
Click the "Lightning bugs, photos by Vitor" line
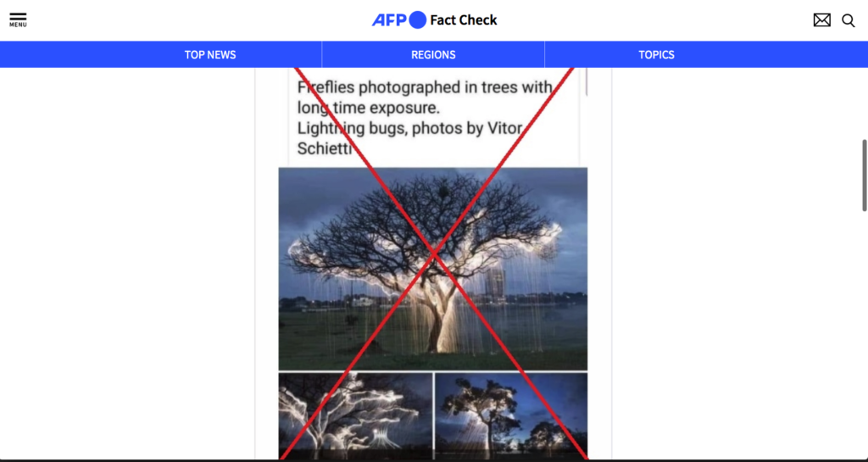[409, 128]
